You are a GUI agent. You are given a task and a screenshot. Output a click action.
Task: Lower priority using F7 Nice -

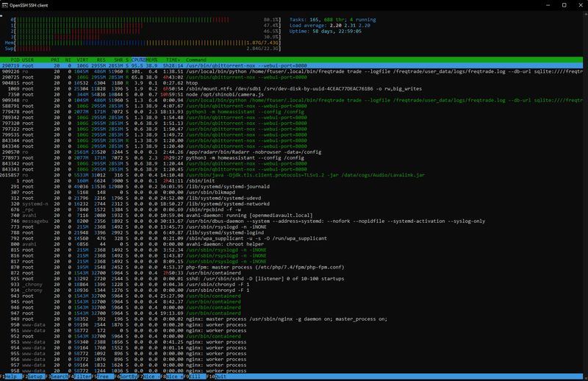pyautogui.click(x=149, y=377)
